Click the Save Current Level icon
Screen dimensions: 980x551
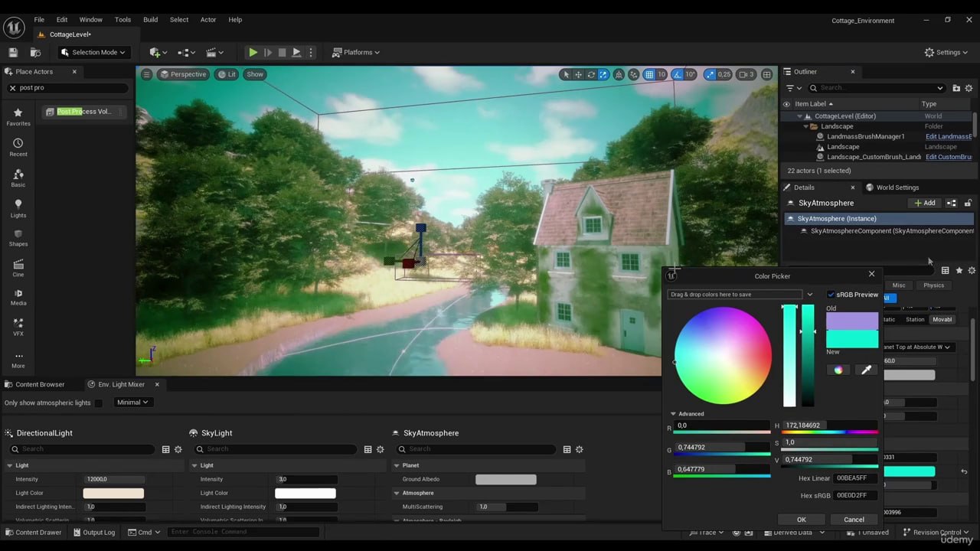click(x=12, y=51)
